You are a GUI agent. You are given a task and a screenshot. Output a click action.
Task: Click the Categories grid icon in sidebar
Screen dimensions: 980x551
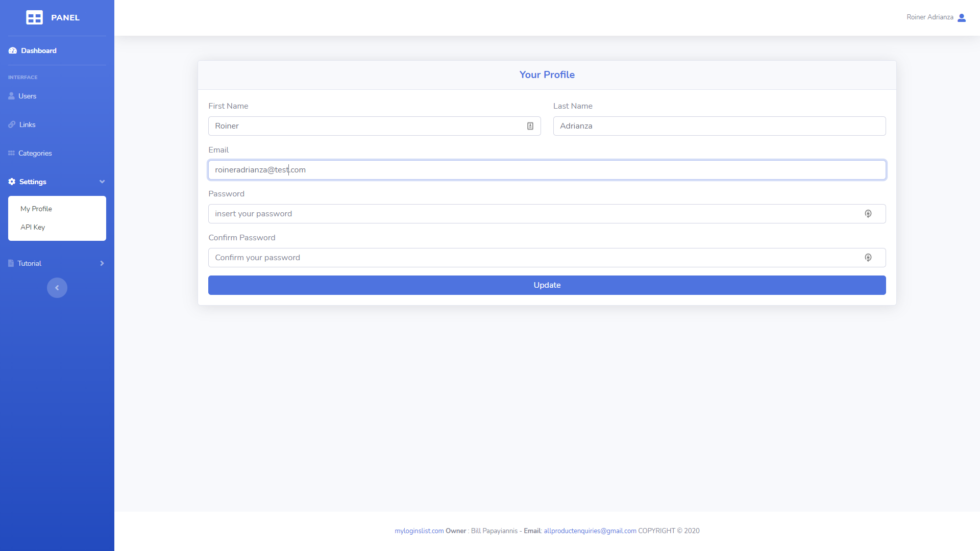[x=11, y=153]
